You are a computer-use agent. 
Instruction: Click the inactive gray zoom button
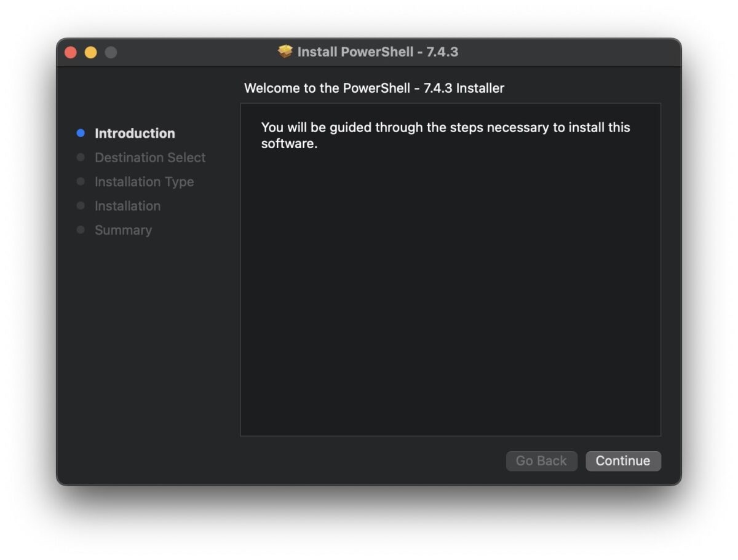tap(110, 52)
